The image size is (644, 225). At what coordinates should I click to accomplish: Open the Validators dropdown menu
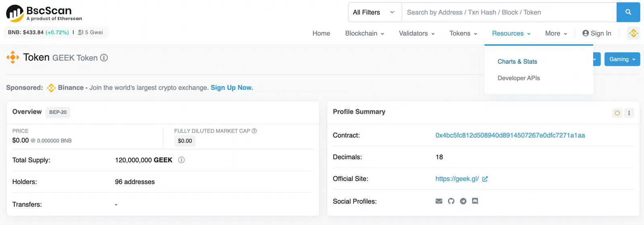point(417,33)
